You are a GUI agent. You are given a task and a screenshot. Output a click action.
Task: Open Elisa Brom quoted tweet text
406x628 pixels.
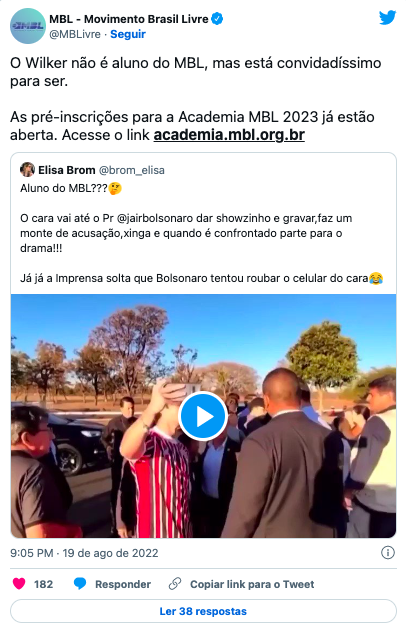tap(202, 233)
